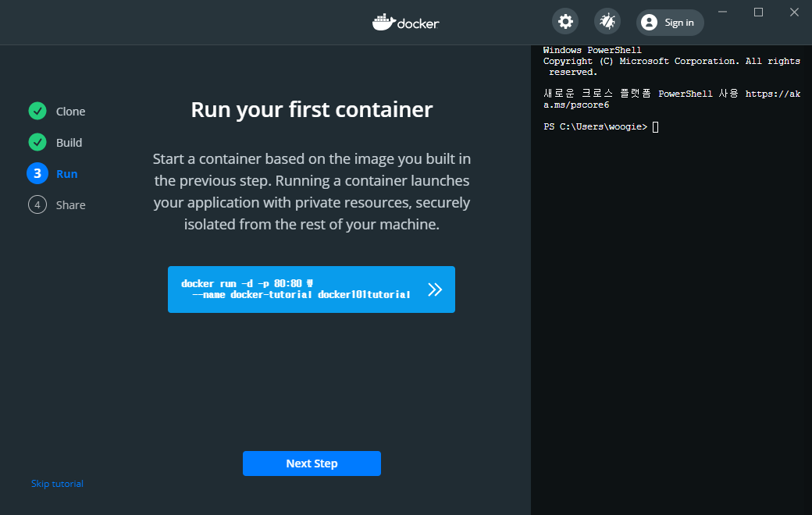Viewport: 812px width, 515px height.
Task: Click the green checkmark beside Clone
Action: pyautogui.click(x=37, y=111)
